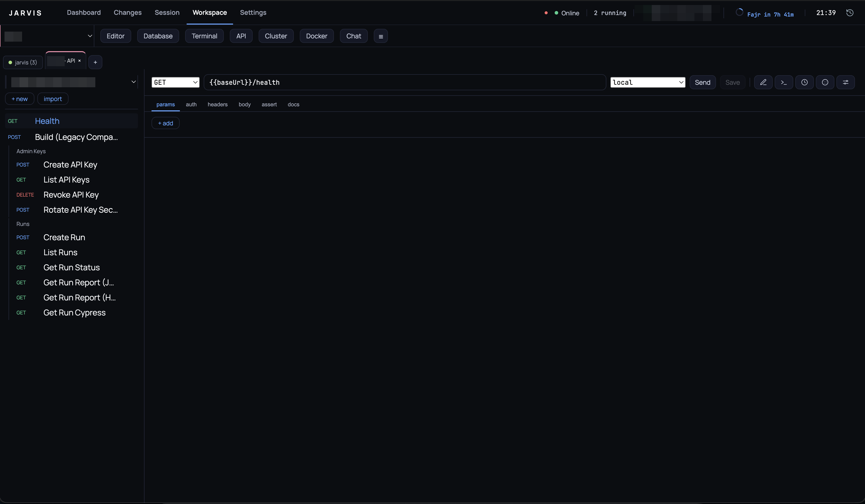The height and width of the screenshot is (504, 865).
Task: Click the circular face icon in request toolbar
Action: (x=825, y=82)
